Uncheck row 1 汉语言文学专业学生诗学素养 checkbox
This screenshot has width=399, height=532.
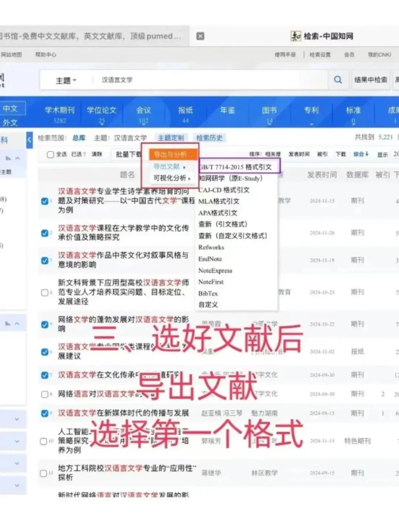[44, 201]
